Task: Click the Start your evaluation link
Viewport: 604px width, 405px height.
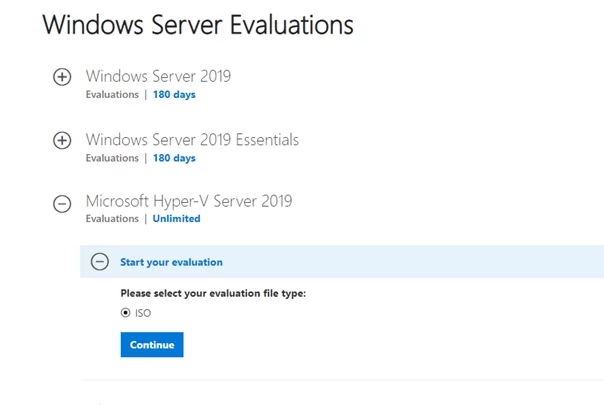Action: (x=171, y=262)
